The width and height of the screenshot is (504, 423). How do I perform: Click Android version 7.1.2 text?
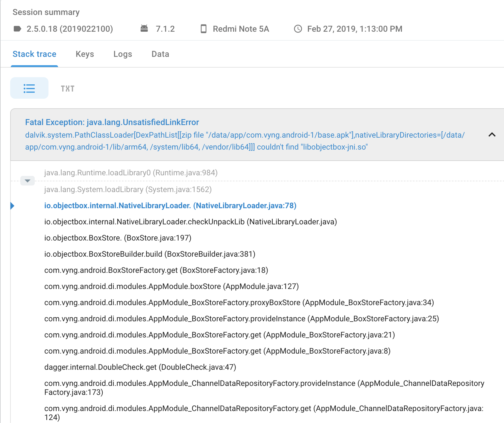(165, 29)
